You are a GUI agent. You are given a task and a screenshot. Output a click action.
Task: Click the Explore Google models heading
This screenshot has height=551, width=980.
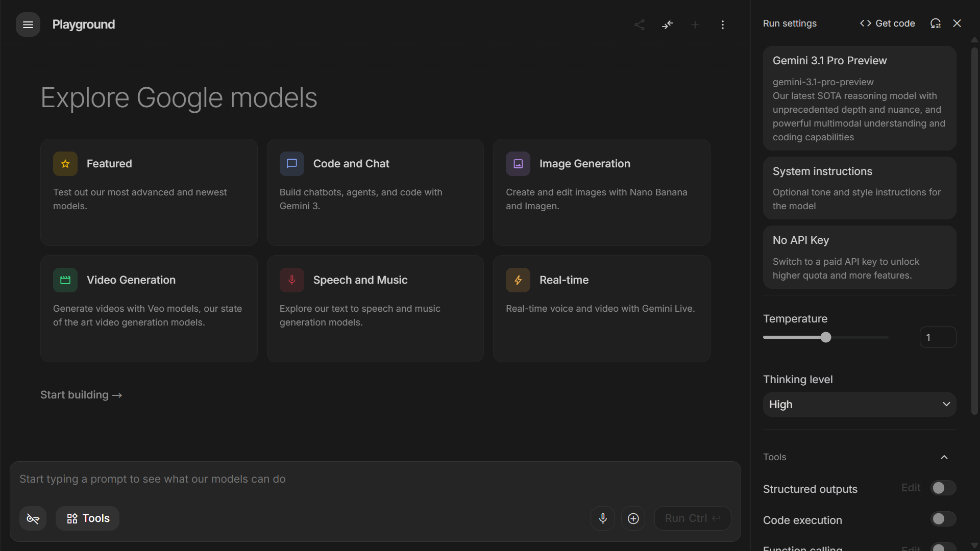point(179,97)
